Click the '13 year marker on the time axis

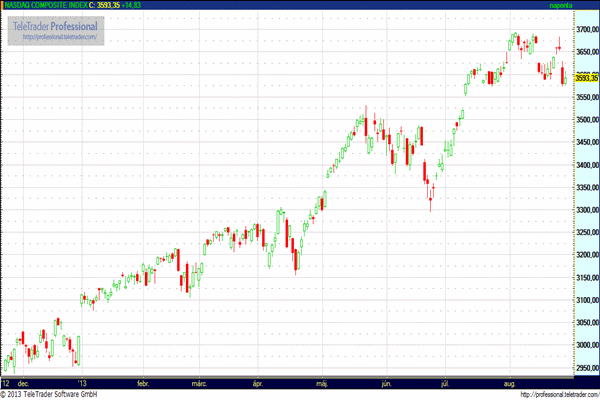(x=83, y=382)
